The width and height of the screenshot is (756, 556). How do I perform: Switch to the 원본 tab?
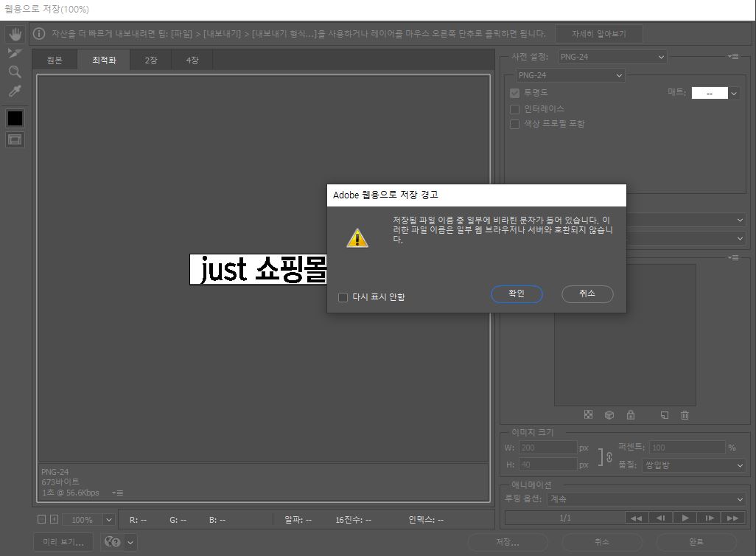[x=55, y=60]
